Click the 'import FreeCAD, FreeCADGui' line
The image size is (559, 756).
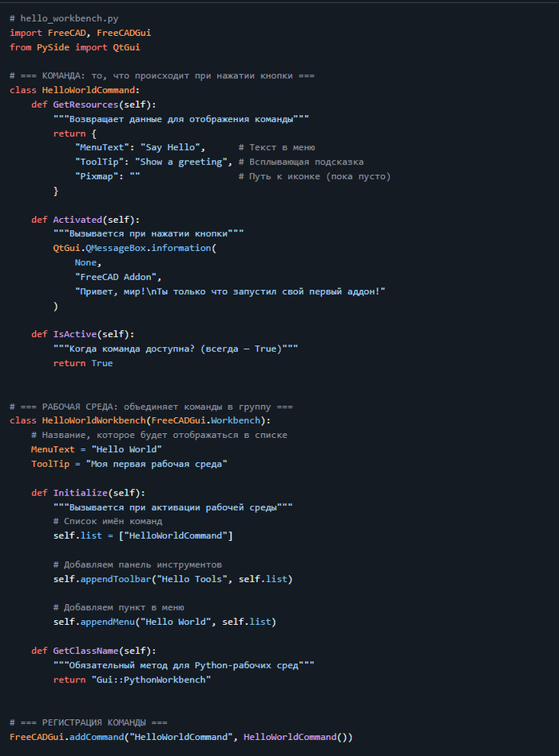(80, 33)
